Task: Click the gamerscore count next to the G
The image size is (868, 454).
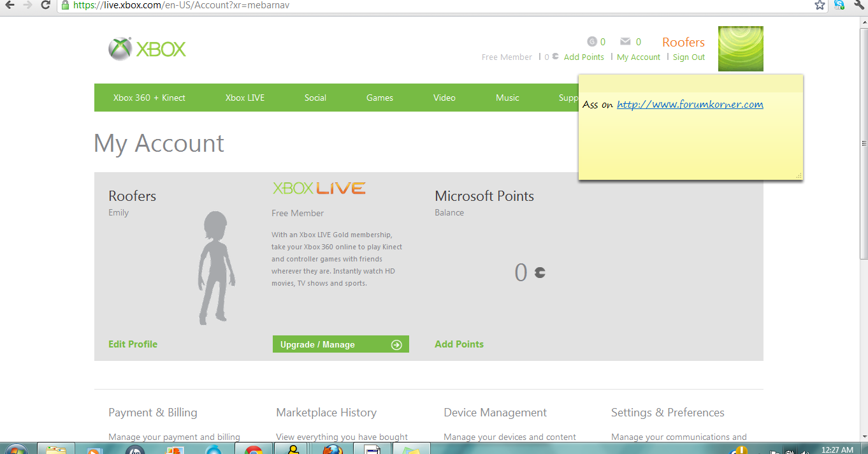Action: (x=603, y=42)
